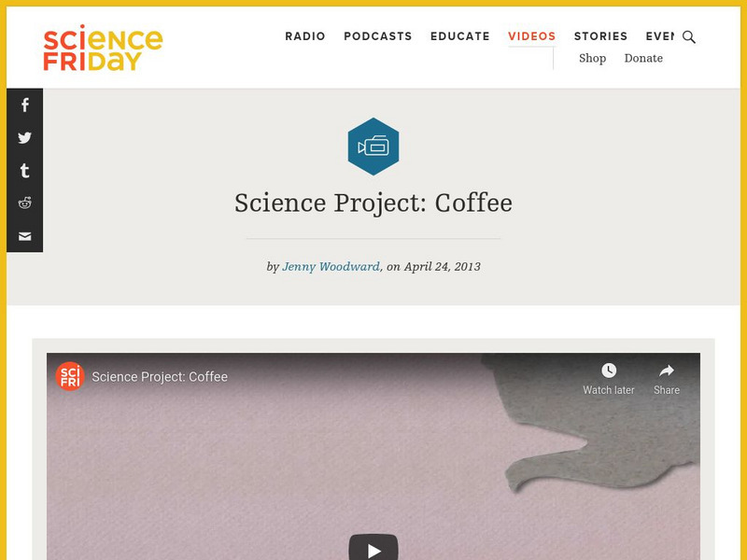Go to the Podcasts section
The image size is (747, 560).
(377, 36)
